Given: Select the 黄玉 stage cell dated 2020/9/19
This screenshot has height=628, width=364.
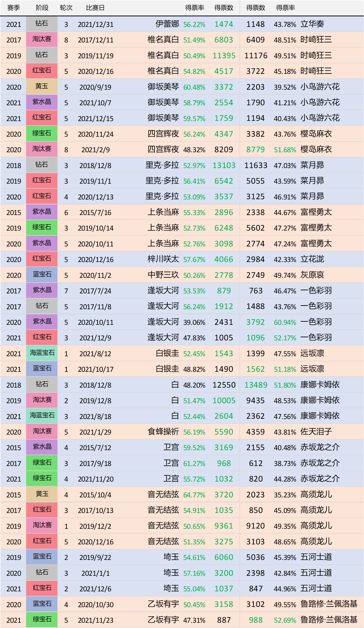Looking at the screenshot, I should click(x=42, y=87).
